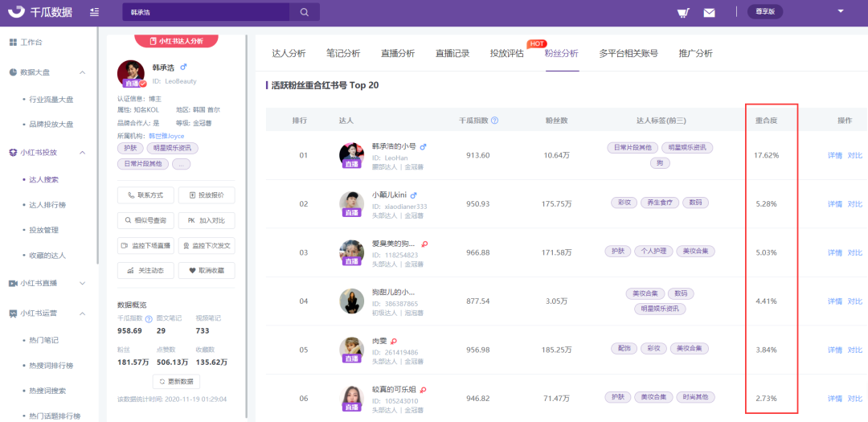868x422 pixels.
Task: Collapse the 数据大盘 menu section
Action: pyautogui.click(x=82, y=72)
